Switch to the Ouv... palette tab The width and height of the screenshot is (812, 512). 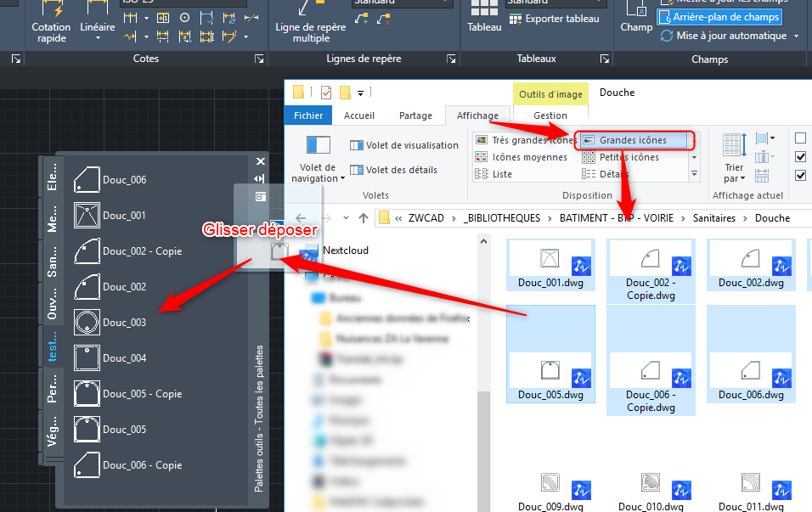click(51, 304)
